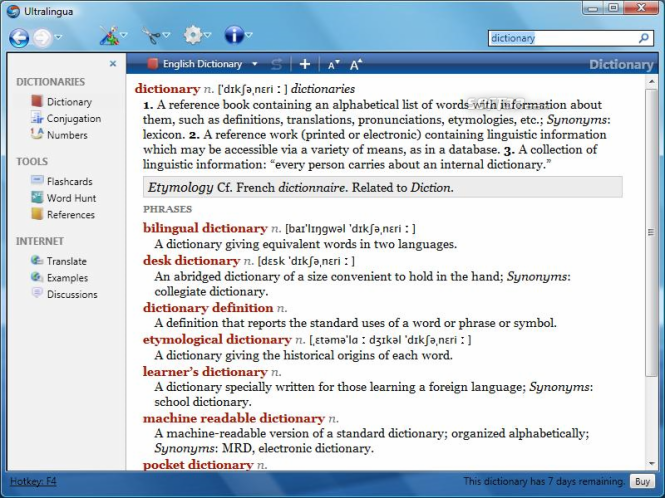Viewport: 665px width, 498px height.
Task: Click the gear settings icon
Action: click(x=193, y=35)
